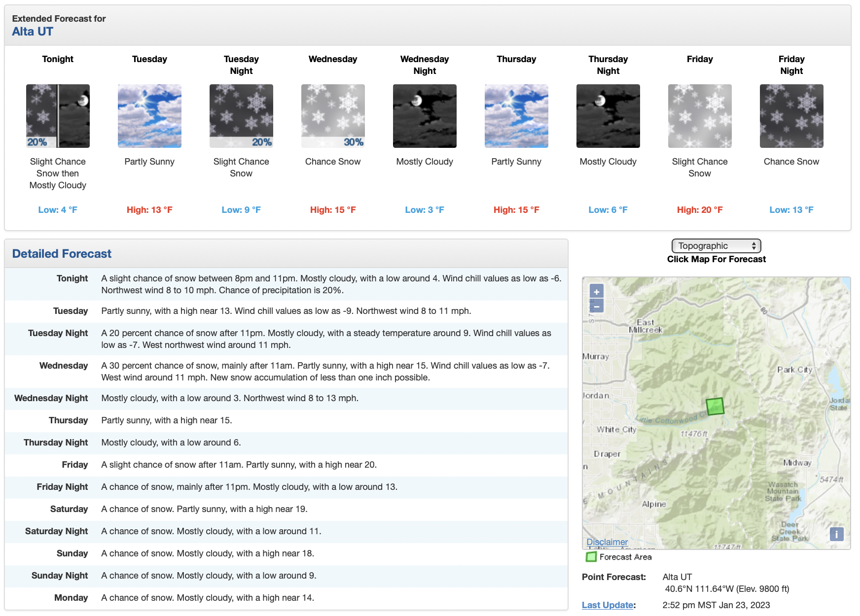The height and width of the screenshot is (616, 860).
Task: Click the Saturday detailed forecast label
Action: click(69, 509)
